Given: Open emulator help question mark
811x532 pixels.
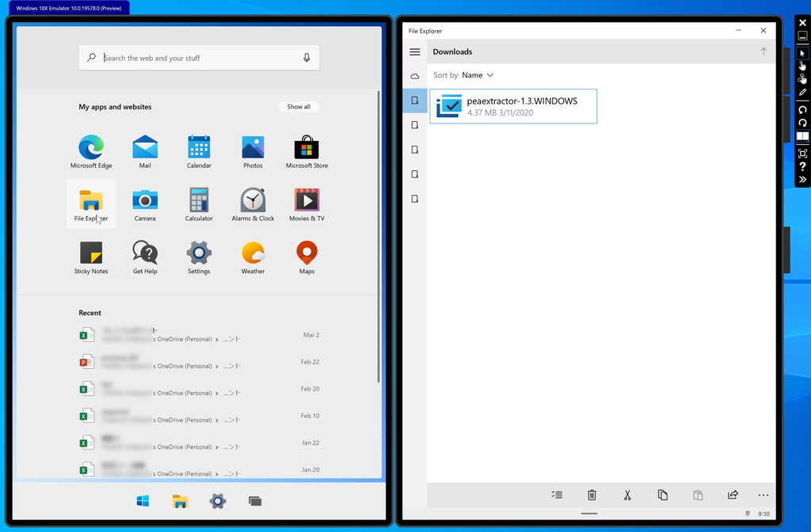Looking at the screenshot, I should [802, 166].
